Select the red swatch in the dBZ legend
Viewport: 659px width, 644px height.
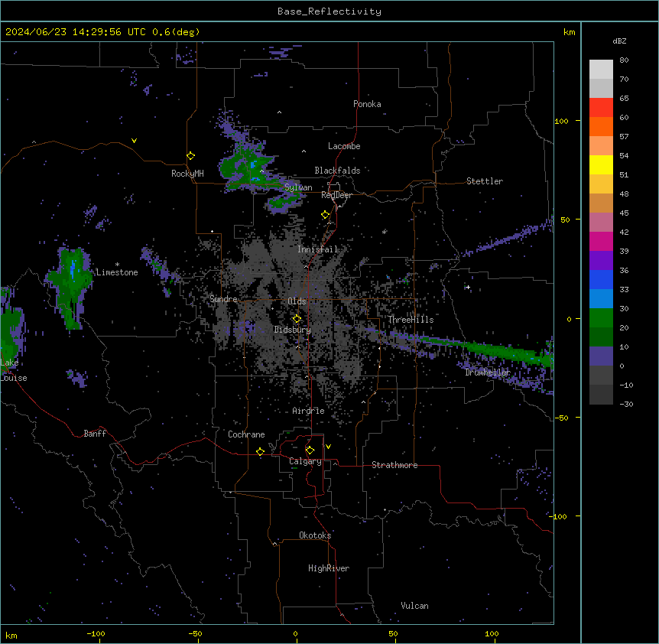coord(601,108)
